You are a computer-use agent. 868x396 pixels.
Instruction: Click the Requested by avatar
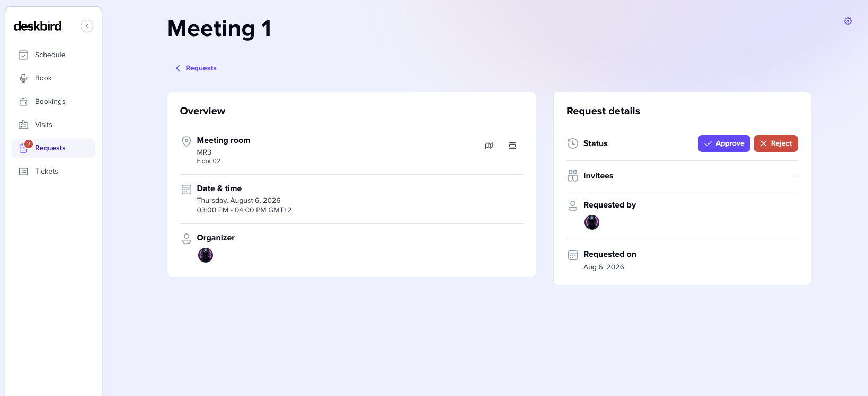click(x=592, y=222)
